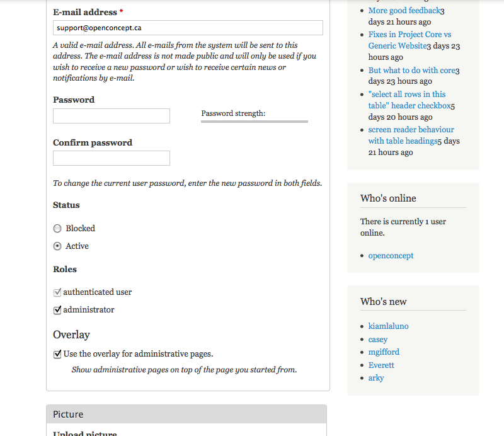
Task: Open arky's user profile
Action: pos(376,378)
